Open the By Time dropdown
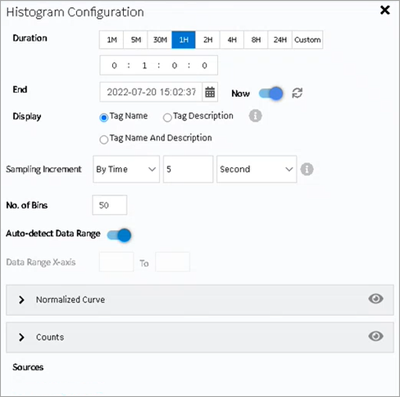This screenshot has width=400, height=397. [x=126, y=169]
